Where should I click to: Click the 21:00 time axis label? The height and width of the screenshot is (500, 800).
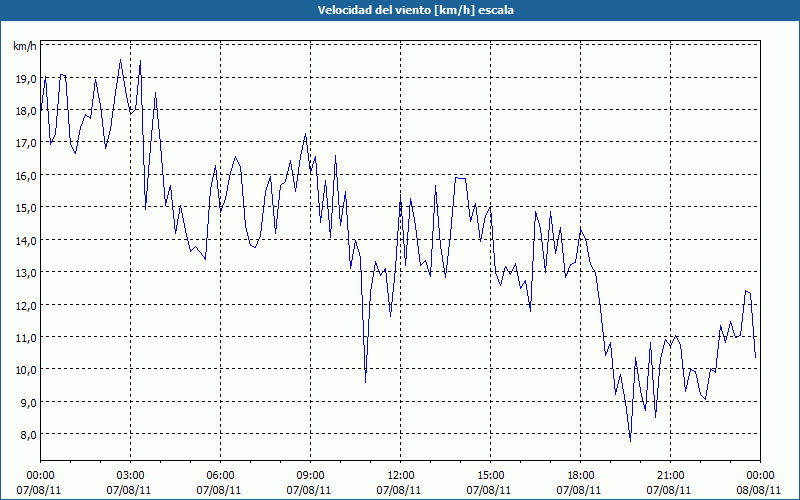point(670,476)
